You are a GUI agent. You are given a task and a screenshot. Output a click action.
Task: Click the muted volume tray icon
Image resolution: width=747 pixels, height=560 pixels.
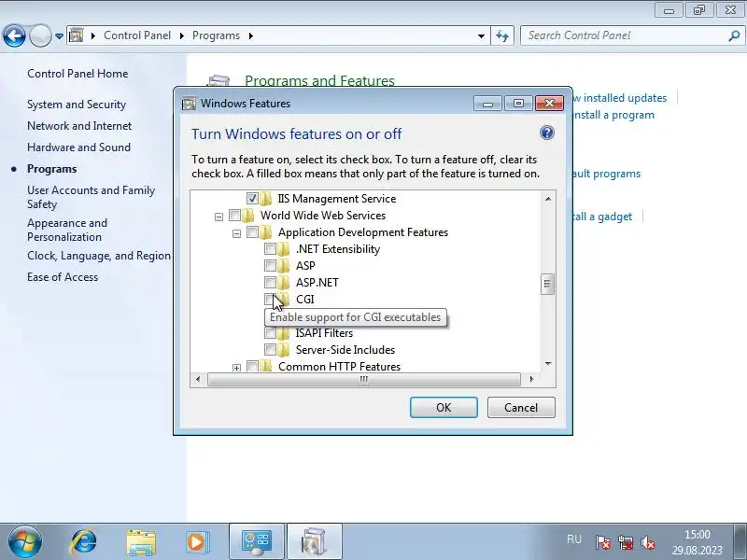pyautogui.click(x=648, y=542)
